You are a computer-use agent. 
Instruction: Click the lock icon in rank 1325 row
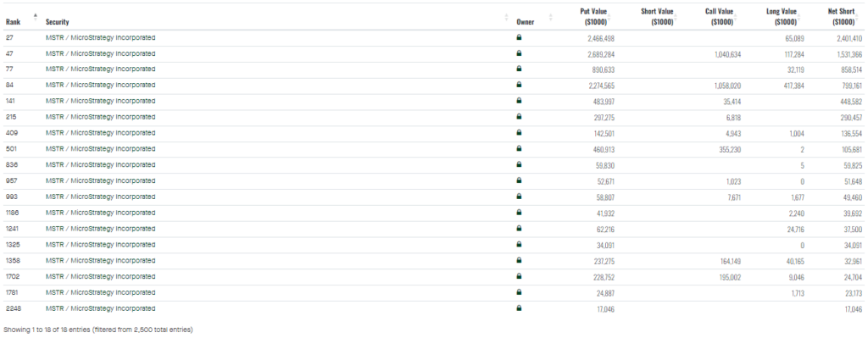[519, 245]
